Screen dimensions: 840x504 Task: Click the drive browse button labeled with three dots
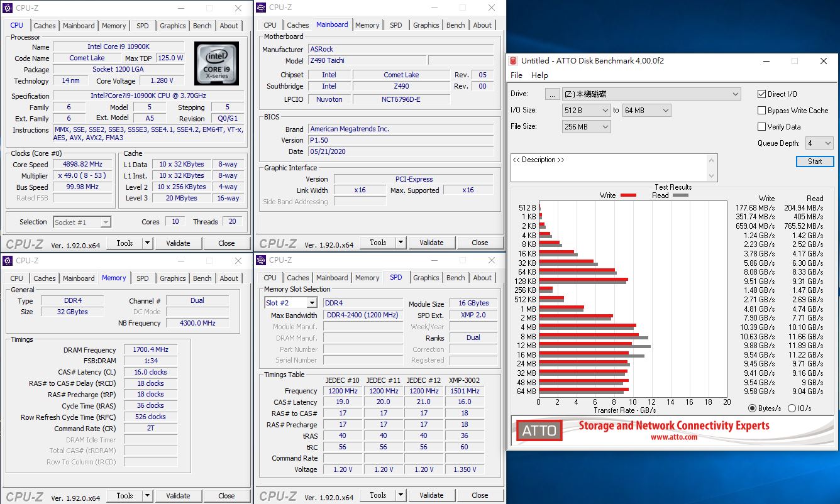(x=552, y=94)
